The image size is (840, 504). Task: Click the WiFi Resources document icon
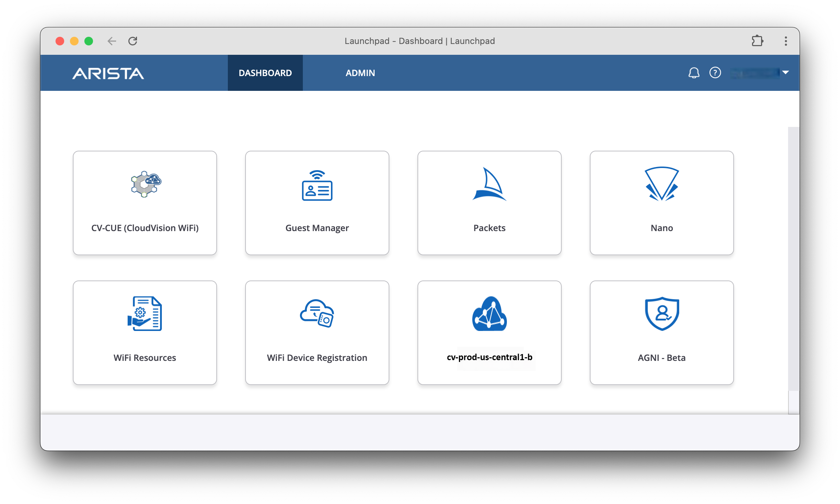pos(145,313)
